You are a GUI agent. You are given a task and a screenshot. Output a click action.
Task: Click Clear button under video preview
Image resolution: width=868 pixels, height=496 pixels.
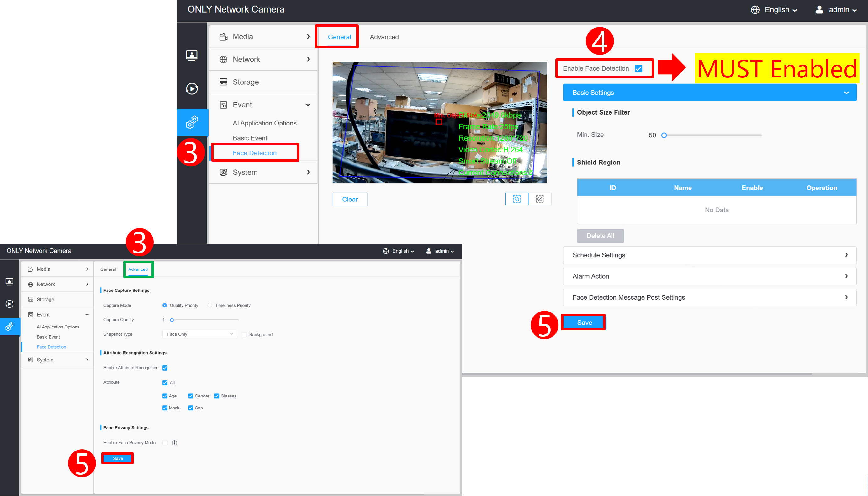[350, 199]
